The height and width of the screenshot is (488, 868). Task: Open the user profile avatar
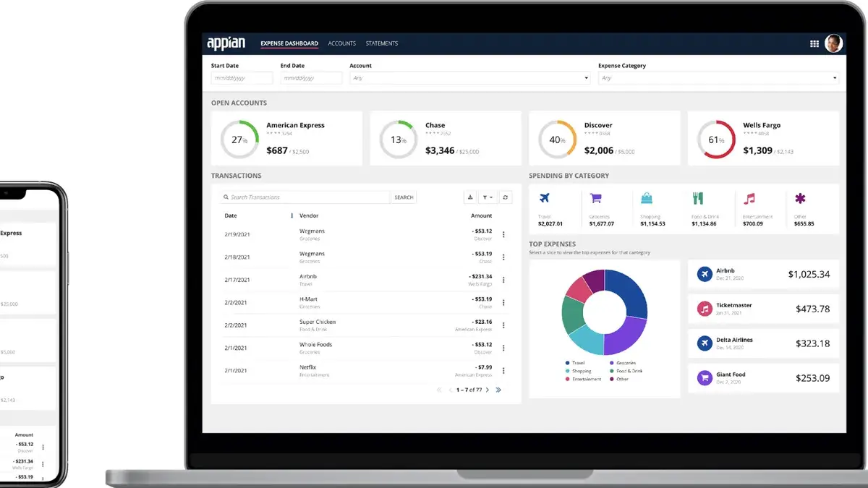tap(834, 43)
